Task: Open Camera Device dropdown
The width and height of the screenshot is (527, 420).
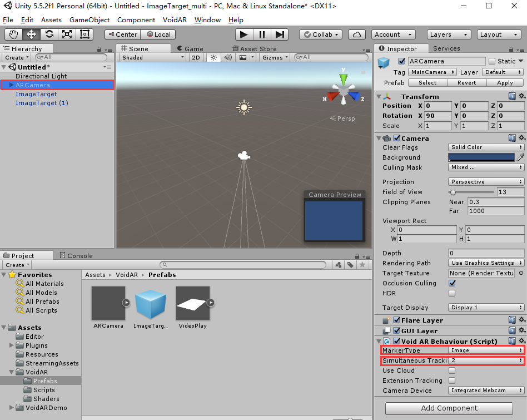Action: (x=486, y=391)
